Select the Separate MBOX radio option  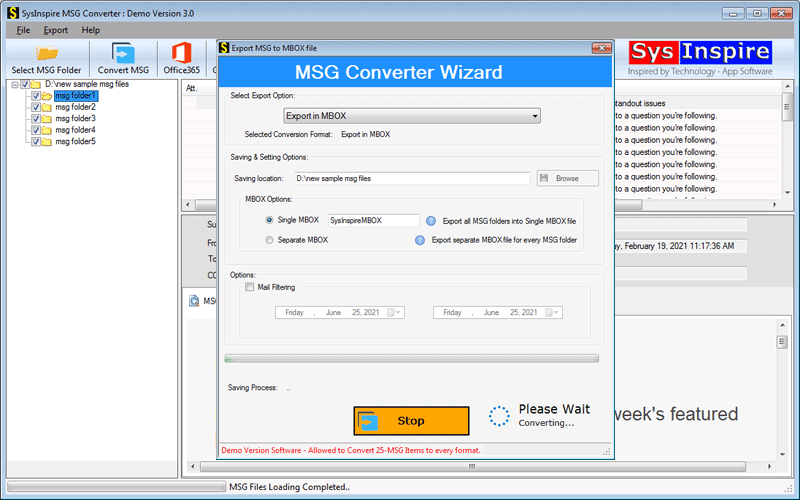(269, 240)
